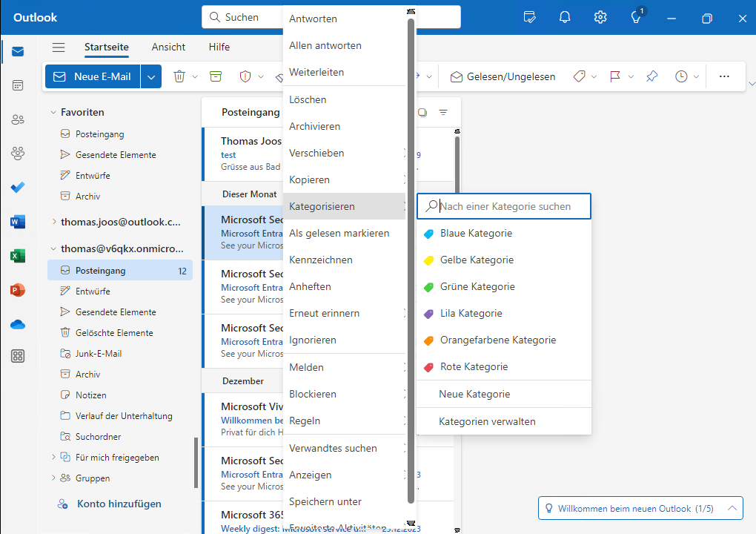Toggle the message pin in the toolbar
The image size is (756, 534).
[x=651, y=76]
